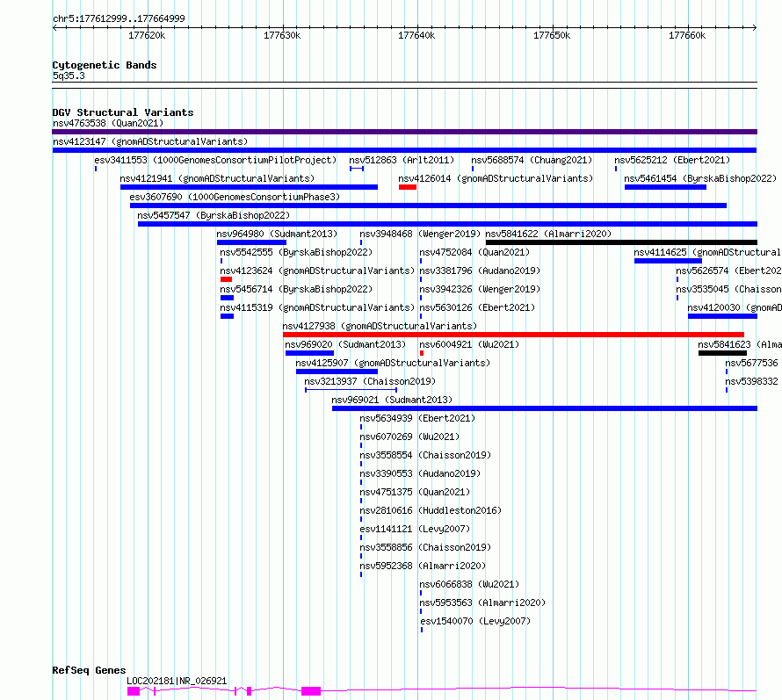This screenshot has height=700, width=782.
Task: Select nsv5542555 (ByrskaBishop2022) label
Action: tap(296, 252)
